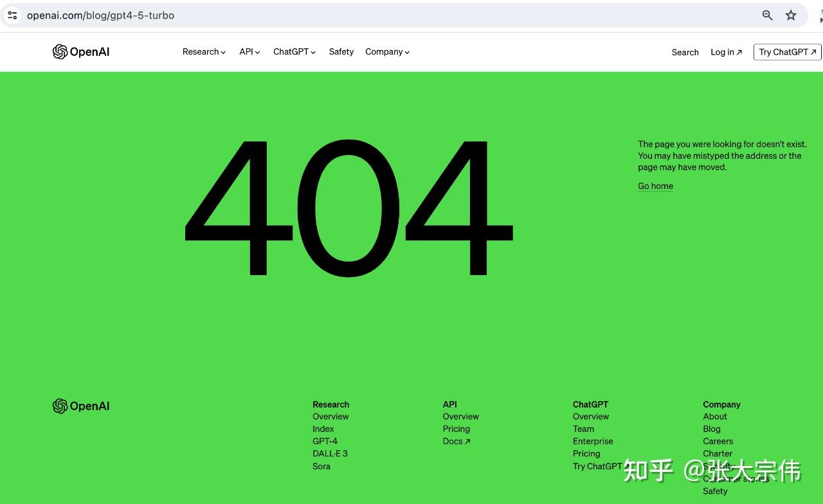Viewport: 823px width, 504px height.
Task: Click Search in the header
Action: 685,53
